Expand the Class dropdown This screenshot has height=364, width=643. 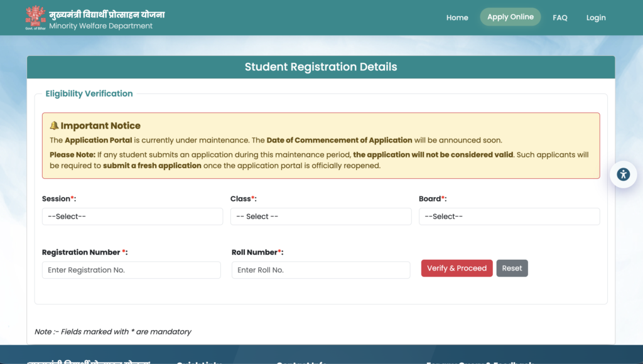pyautogui.click(x=321, y=217)
